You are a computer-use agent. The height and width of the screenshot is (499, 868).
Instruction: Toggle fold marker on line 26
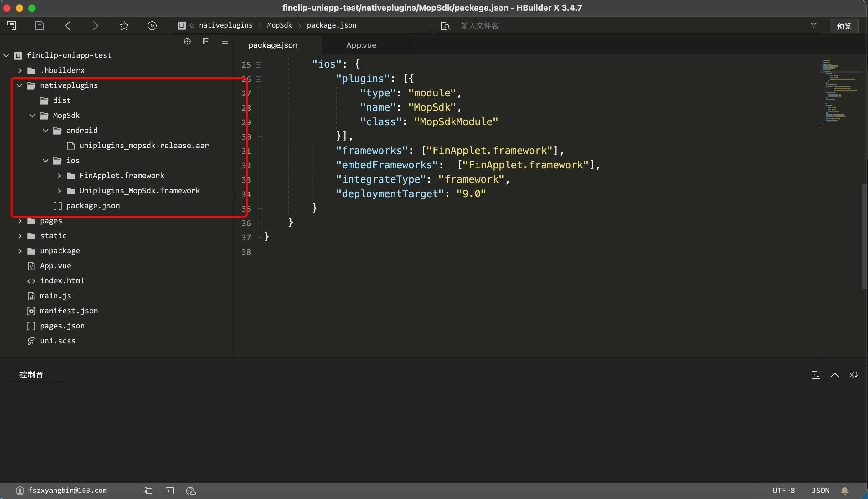[x=258, y=79]
